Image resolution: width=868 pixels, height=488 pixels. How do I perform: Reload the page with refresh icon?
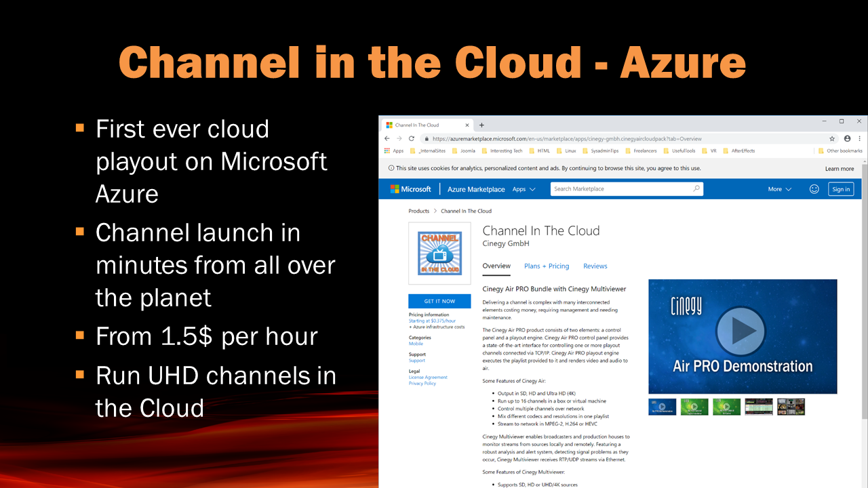pos(412,138)
